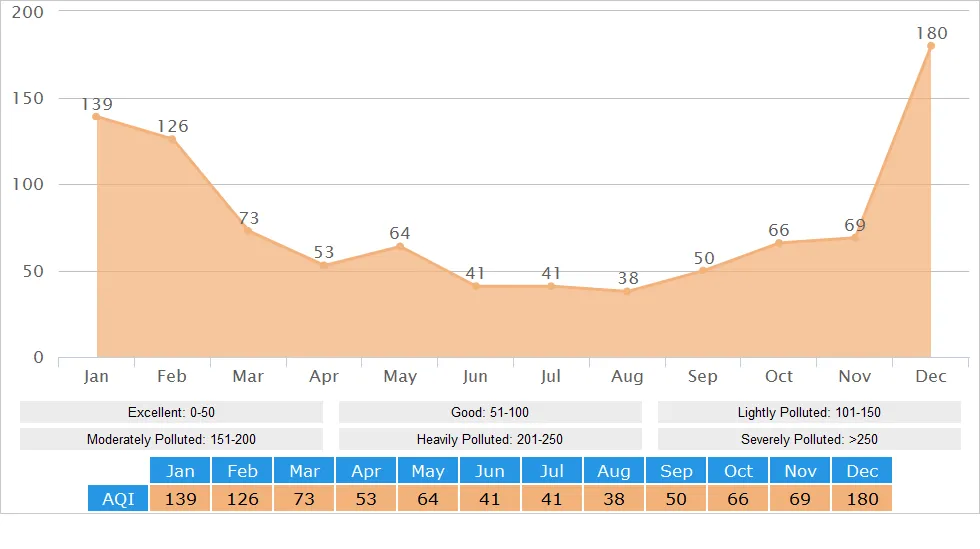
Task: Click the AQI row header cell
Action: pos(118,498)
